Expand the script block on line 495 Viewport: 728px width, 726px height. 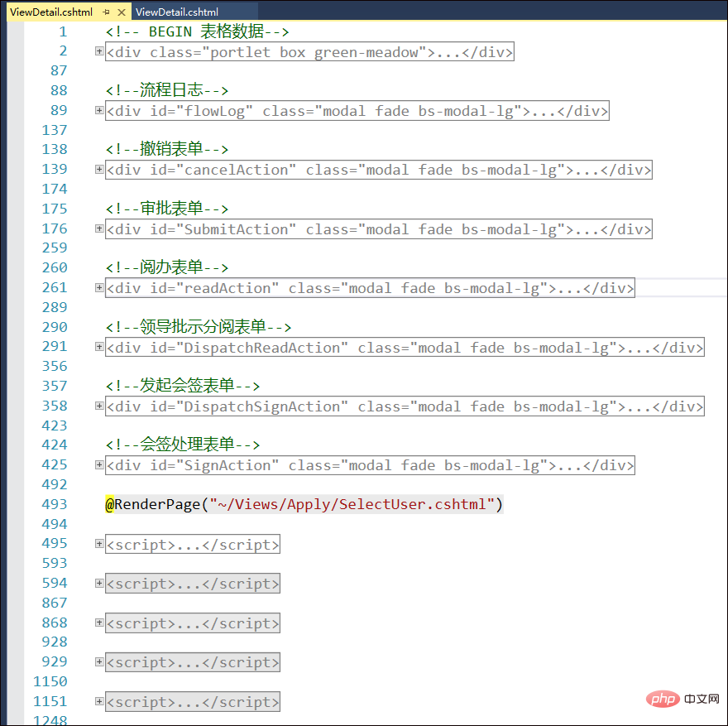(x=99, y=543)
